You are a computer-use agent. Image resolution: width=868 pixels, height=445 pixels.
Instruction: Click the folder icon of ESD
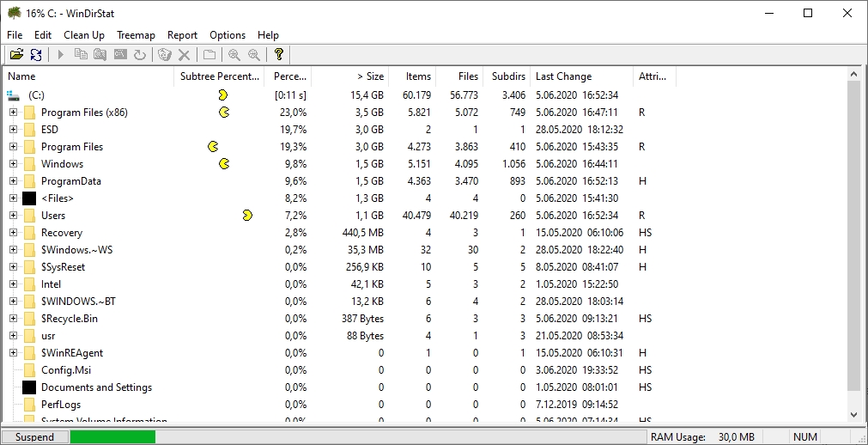29,130
